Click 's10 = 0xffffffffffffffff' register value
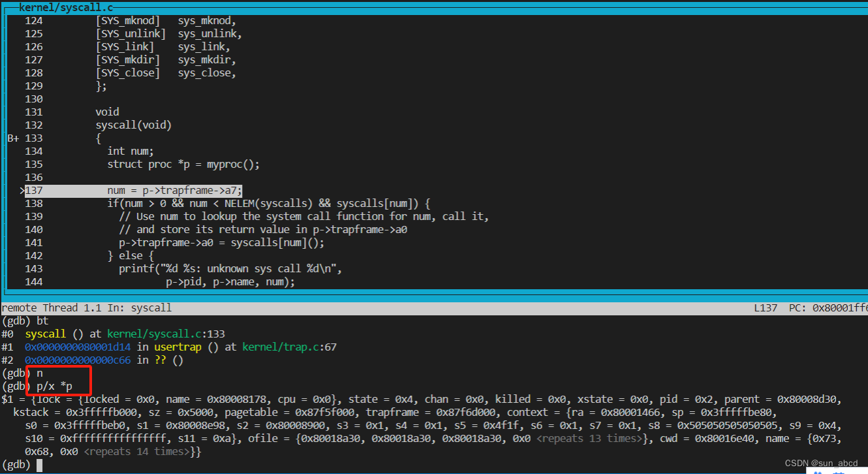868x474 pixels. click(95, 438)
